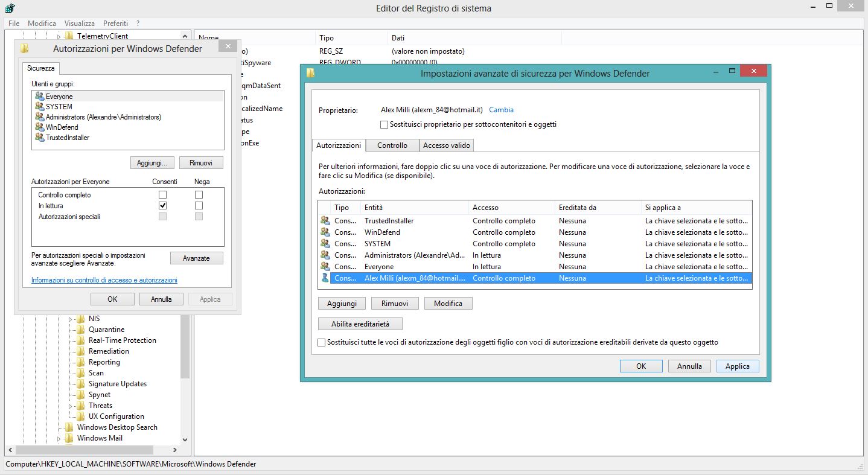
Task: Click Abilita ereditarietà button
Action: (x=360, y=324)
